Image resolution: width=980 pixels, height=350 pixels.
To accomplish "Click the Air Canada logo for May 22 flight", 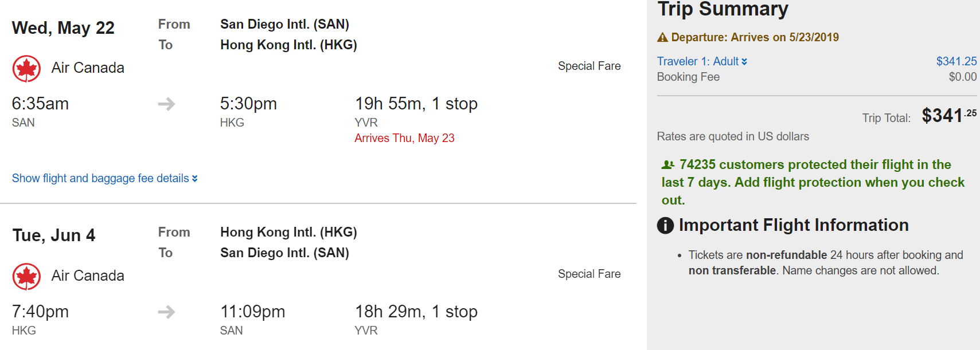I will [x=26, y=69].
